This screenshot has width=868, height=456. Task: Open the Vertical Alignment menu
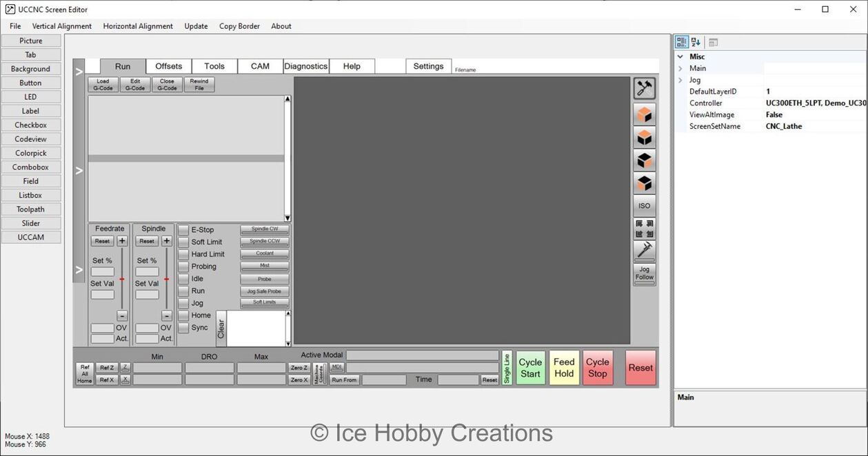pos(62,26)
